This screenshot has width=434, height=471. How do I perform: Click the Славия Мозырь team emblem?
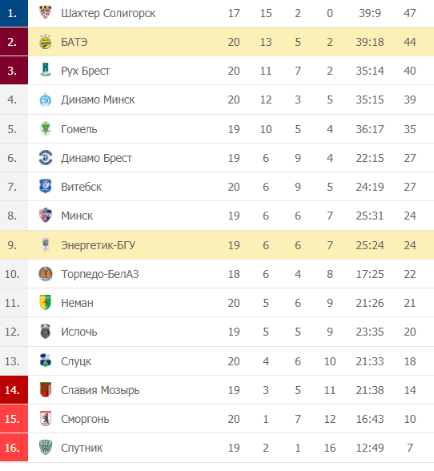point(45,390)
